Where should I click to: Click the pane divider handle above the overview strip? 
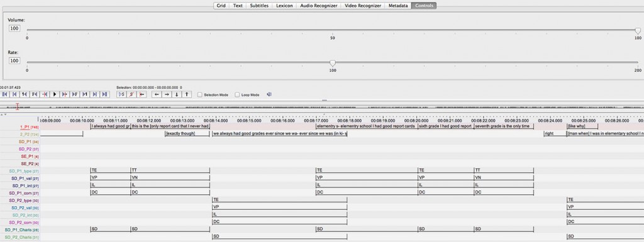click(325, 100)
